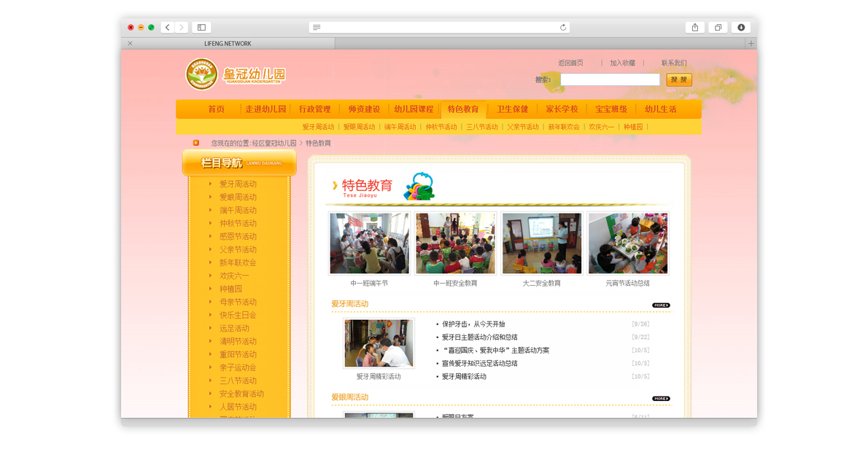Screen dimensions: 868x449
Task: Open the 幼儿园课程 menu item
Action: click(414, 109)
